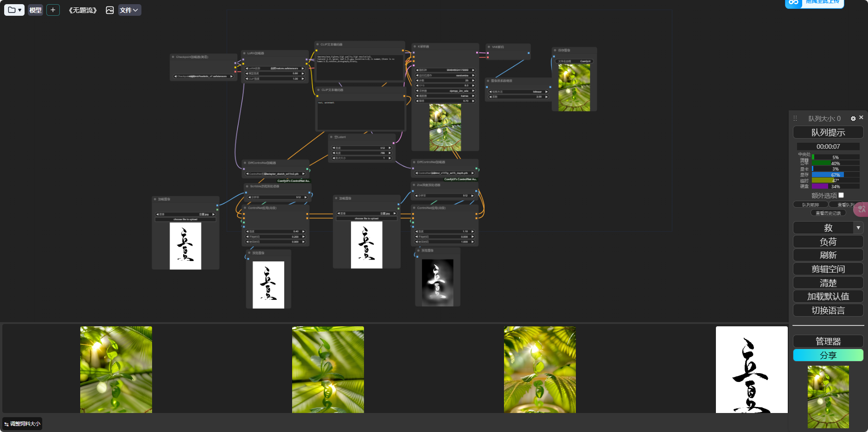868x432 pixels.
Task: Open the 文件 dropdown menu
Action: click(x=129, y=10)
